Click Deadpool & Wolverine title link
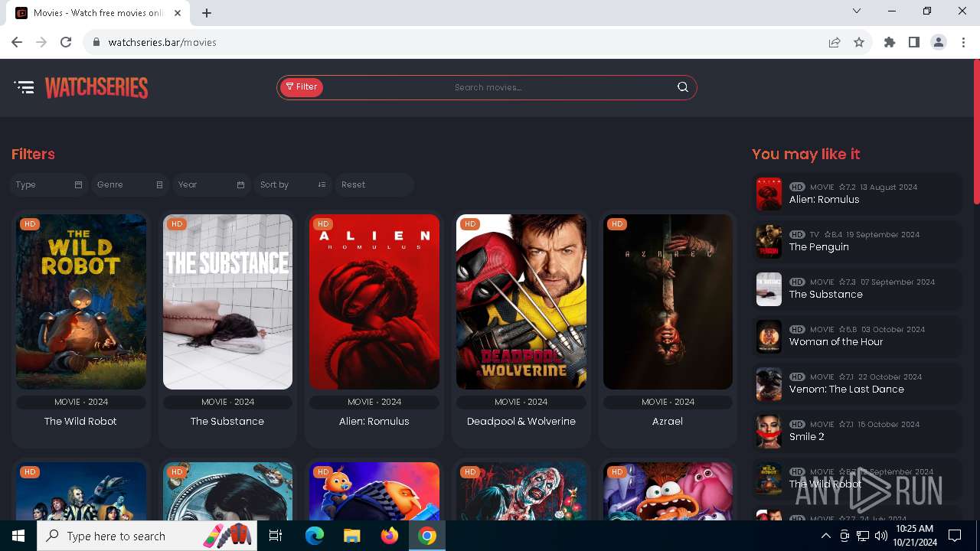 521,422
